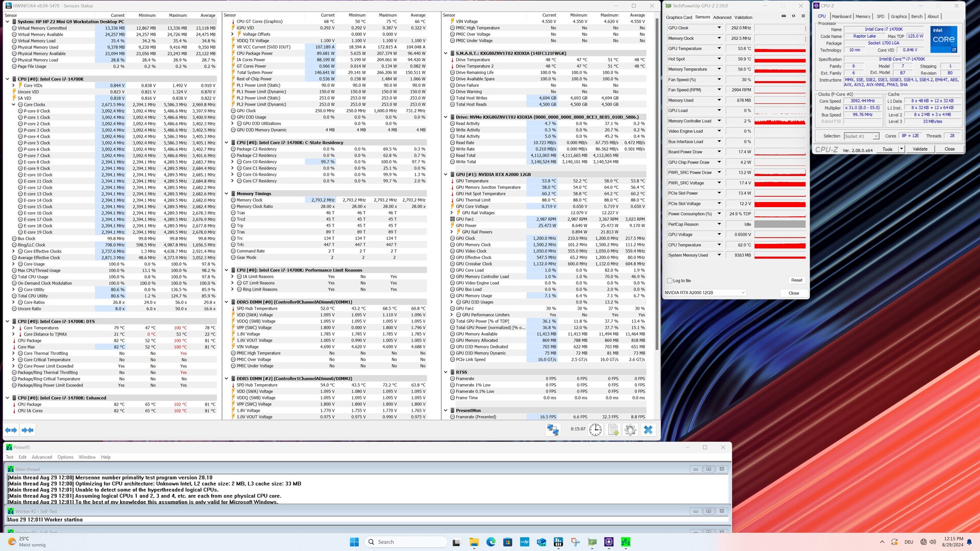Click the blue X close sensors icon

(648, 430)
